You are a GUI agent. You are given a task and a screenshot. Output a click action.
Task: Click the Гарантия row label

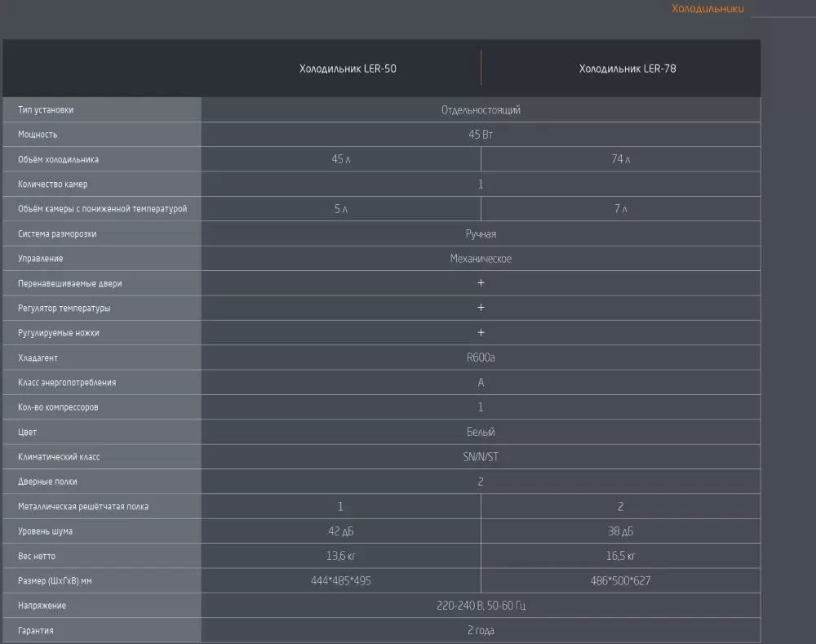(36, 631)
